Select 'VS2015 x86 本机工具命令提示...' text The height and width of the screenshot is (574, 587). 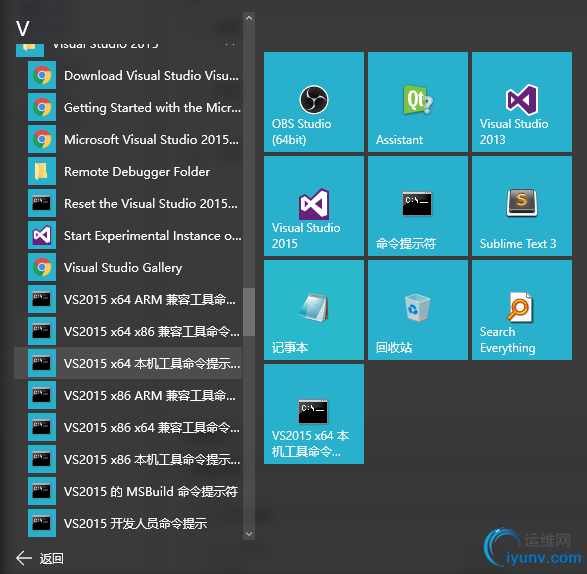coord(152,460)
